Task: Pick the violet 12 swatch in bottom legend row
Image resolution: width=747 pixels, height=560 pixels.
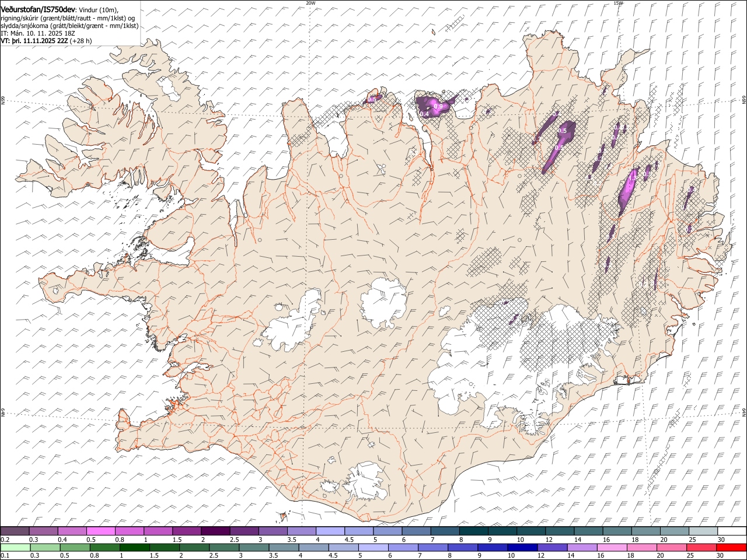Action: [552, 547]
